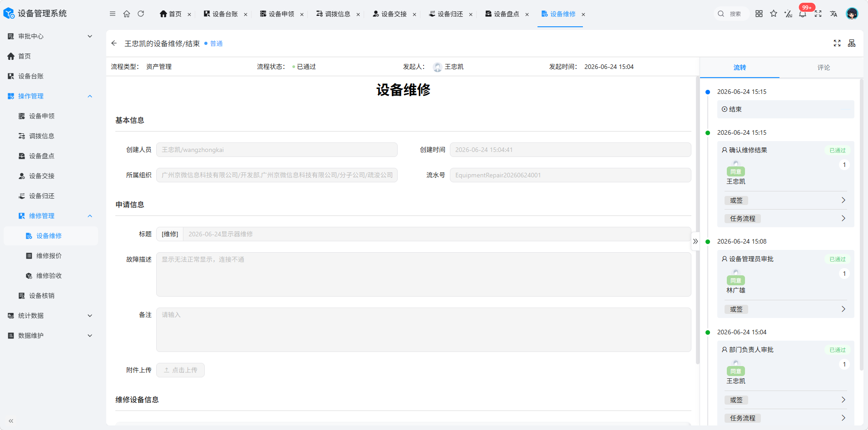Click the form's vertical scrollbar

(697, 220)
